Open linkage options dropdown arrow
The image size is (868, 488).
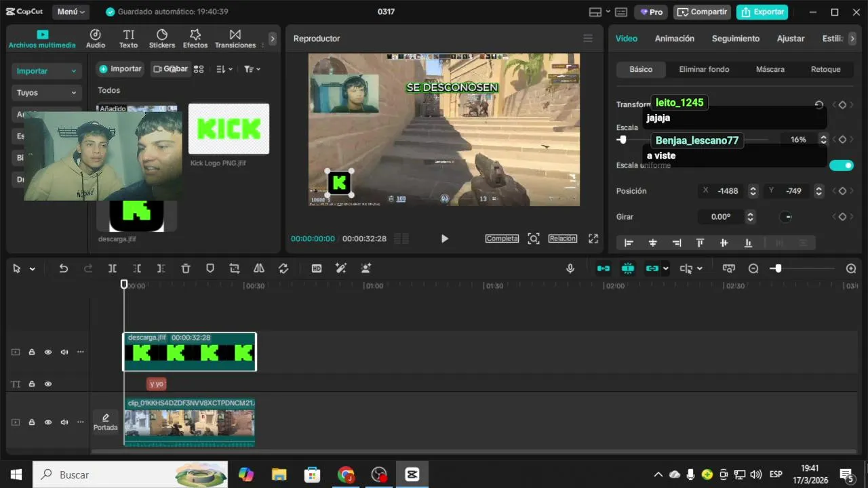pos(666,269)
